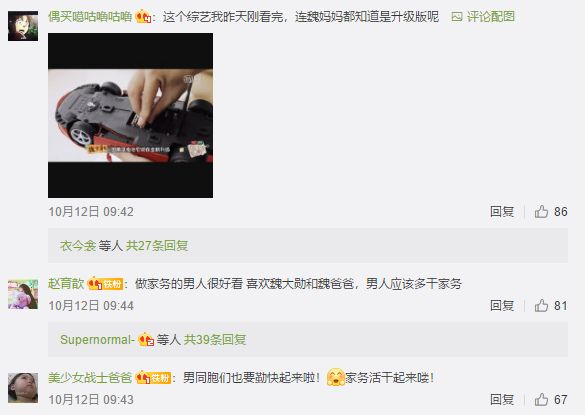Open avatar of user 赵育歆
This screenshot has width=585, height=415.
coord(23,294)
